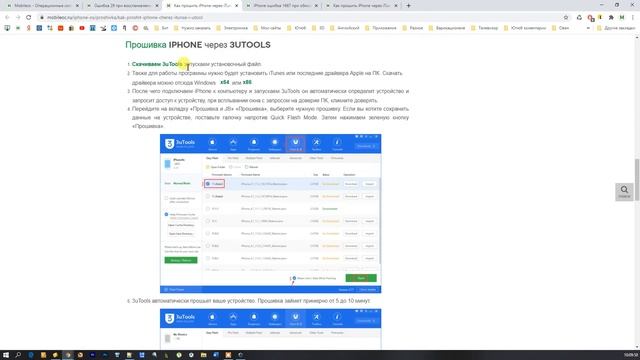Download the x86 Windows drivers link

pyautogui.click(x=247, y=82)
